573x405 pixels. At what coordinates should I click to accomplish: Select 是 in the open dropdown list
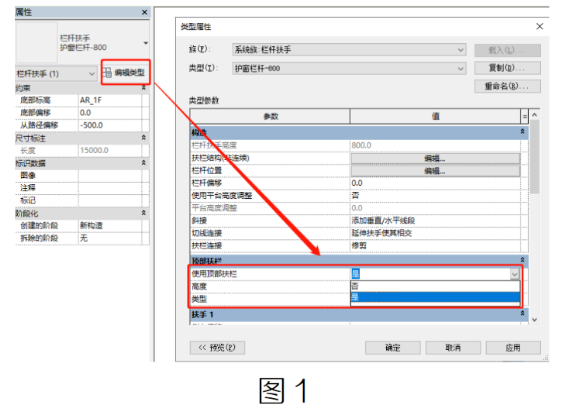pos(435,297)
